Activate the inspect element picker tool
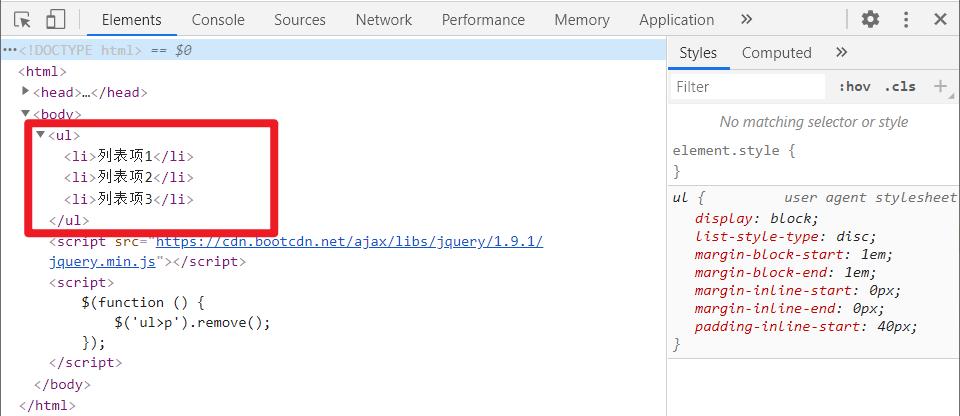Viewport: 960px width, 416px height. pos(23,20)
